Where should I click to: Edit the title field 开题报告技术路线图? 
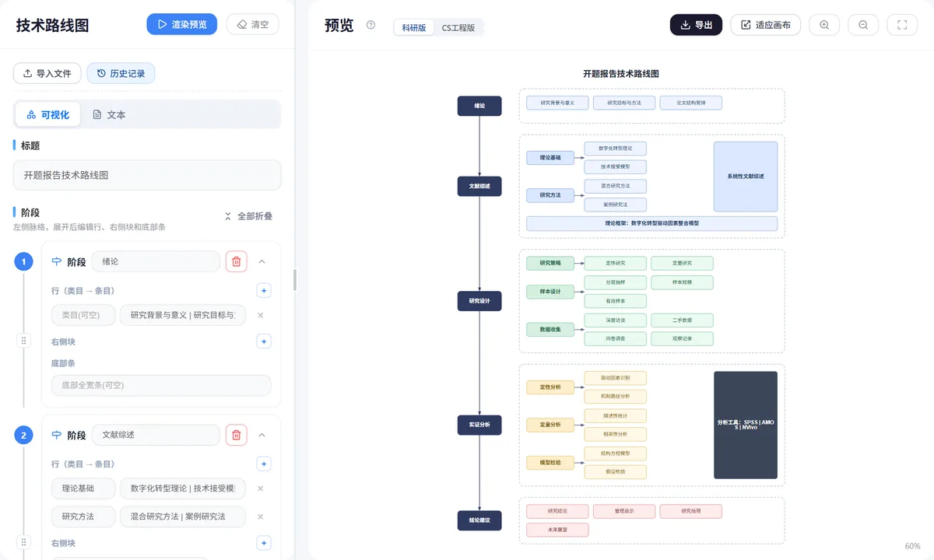click(x=147, y=175)
